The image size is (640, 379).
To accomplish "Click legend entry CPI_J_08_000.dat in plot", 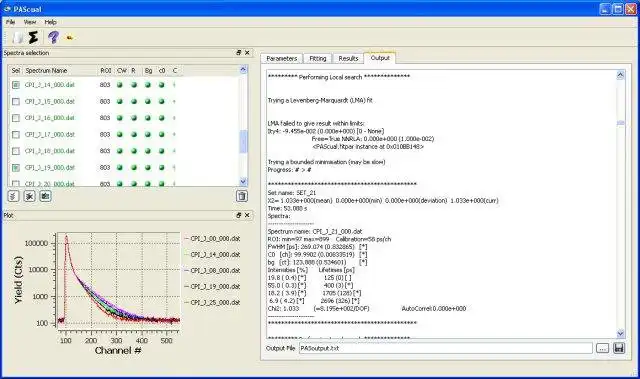I will 215,270.
